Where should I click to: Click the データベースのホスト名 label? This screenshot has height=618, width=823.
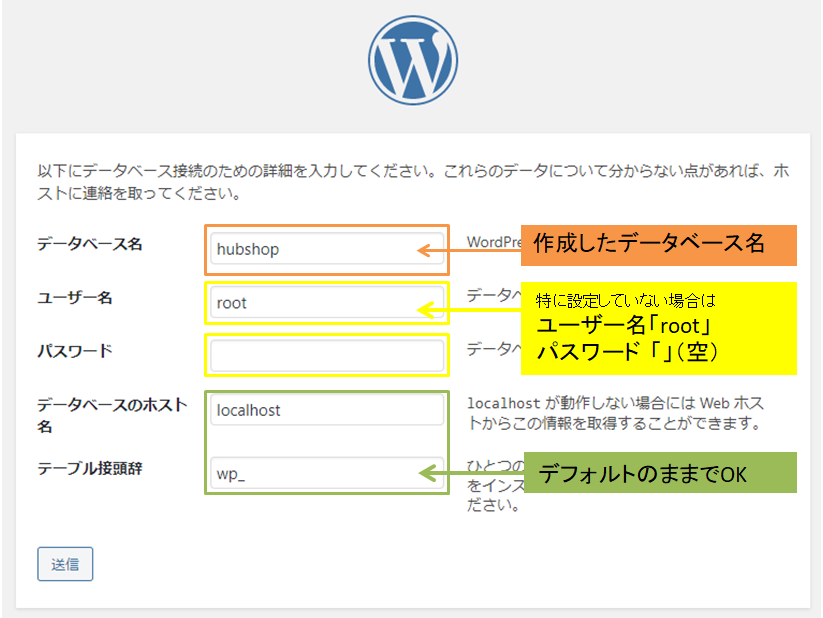(x=112, y=415)
